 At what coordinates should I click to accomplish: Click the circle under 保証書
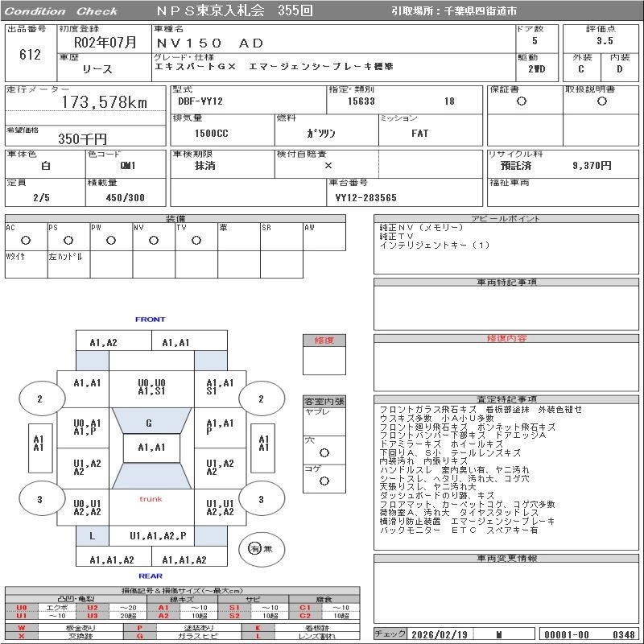(521, 101)
